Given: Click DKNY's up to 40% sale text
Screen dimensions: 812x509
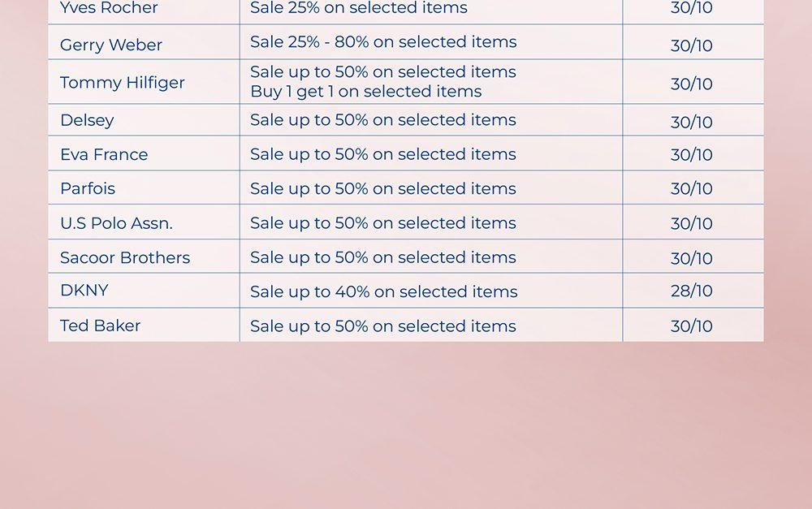Looking at the screenshot, I should [383, 291].
